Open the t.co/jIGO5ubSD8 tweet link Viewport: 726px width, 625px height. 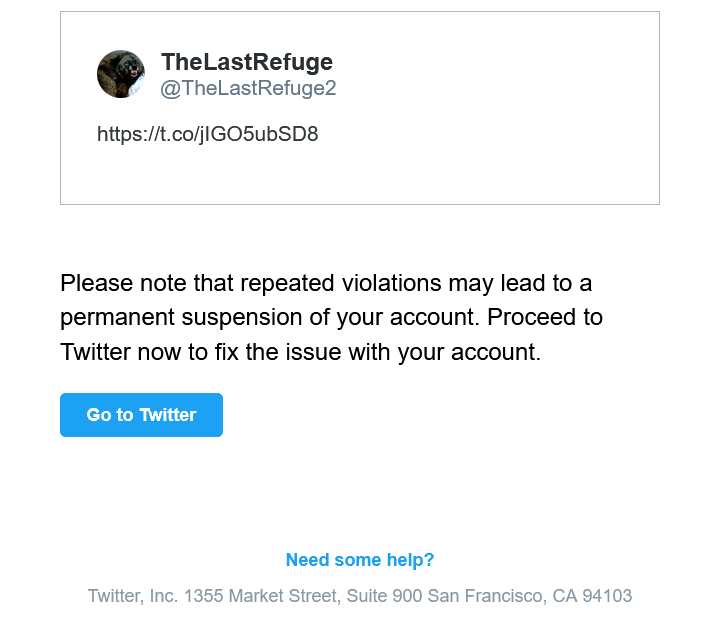[x=207, y=134]
